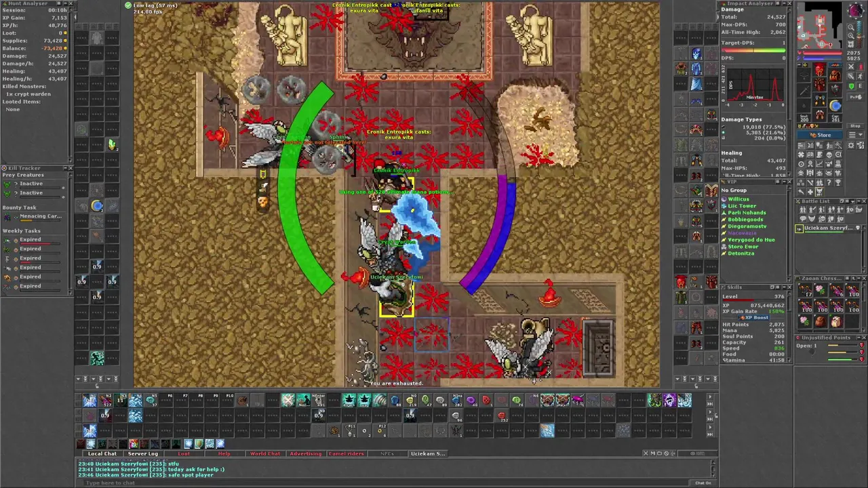
Task: Click the Target-DPS gradient bar
Action: click(753, 51)
